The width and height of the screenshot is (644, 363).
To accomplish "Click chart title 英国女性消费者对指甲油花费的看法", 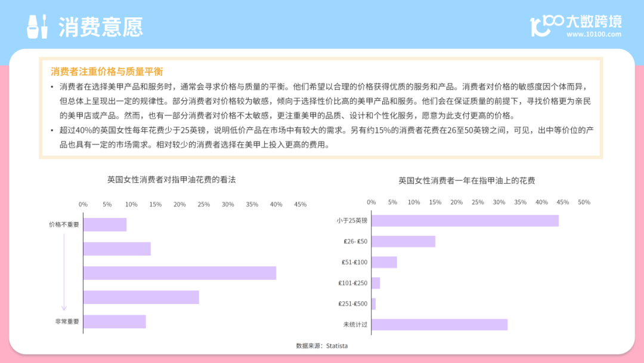I will point(171,180).
